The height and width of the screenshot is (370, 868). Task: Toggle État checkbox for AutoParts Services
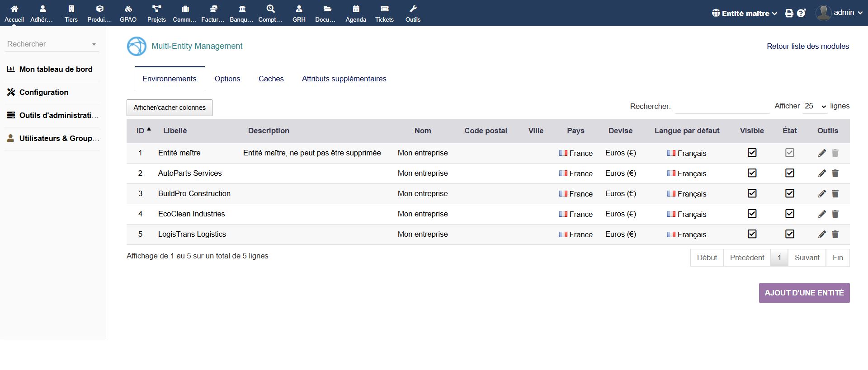[x=789, y=173]
